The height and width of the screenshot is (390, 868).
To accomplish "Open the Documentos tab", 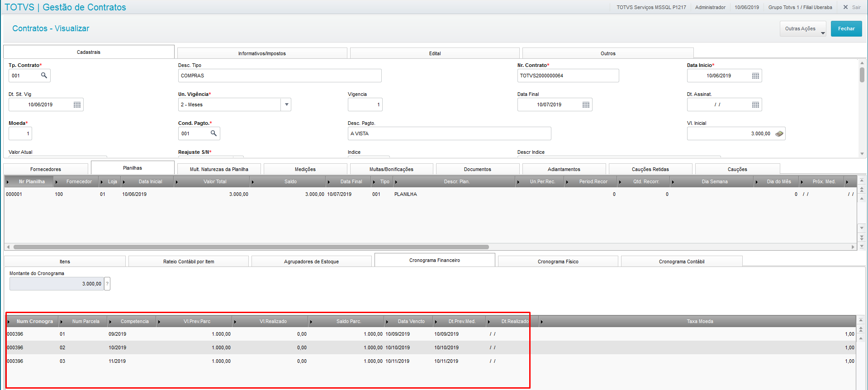I will 478,169.
